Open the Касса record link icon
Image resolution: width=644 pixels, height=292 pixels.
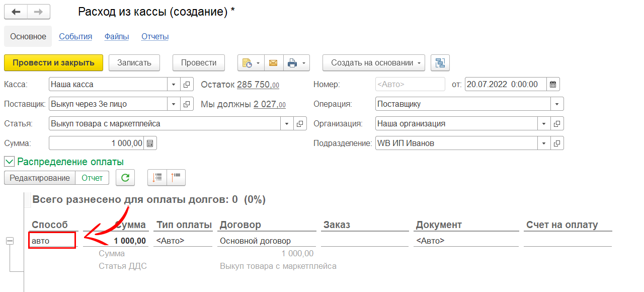(x=187, y=84)
